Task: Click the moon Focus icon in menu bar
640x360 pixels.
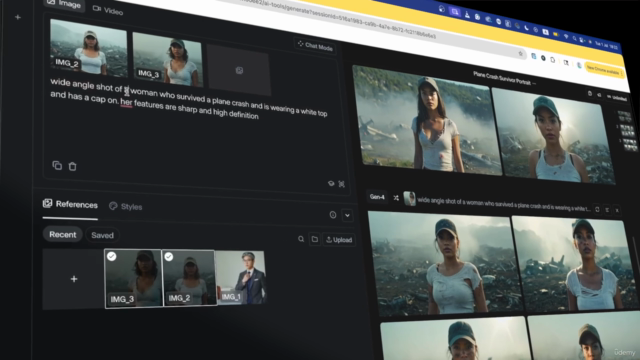Action: (526, 29)
